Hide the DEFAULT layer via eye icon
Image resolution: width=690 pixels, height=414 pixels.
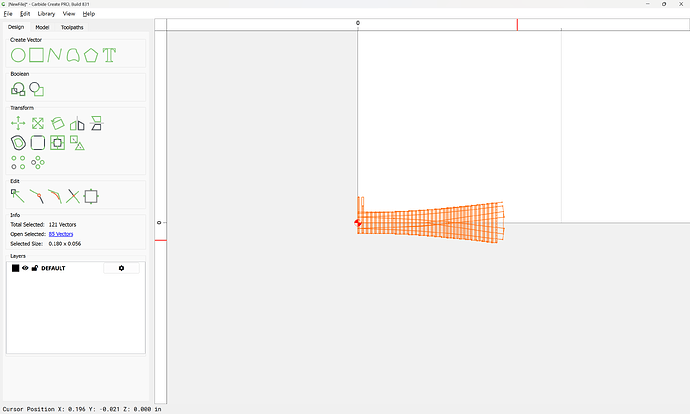coord(25,268)
